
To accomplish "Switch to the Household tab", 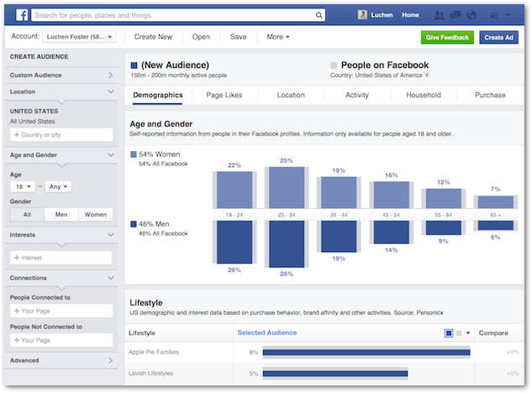I will (x=424, y=95).
